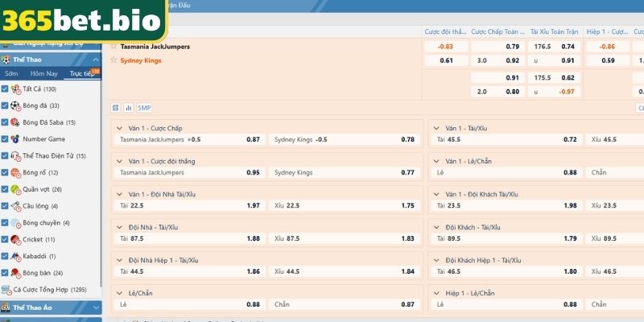Image resolution: width=644 pixels, height=322 pixels.
Task: Toggle the Bóng đá (33) checkbox
Action: [5, 105]
